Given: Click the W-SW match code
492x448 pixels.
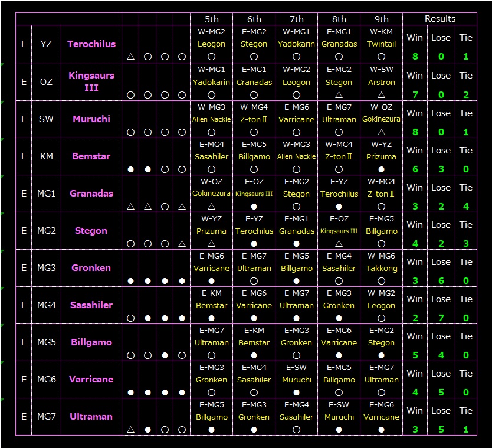Looking at the screenshot, I should pos(381,70).
